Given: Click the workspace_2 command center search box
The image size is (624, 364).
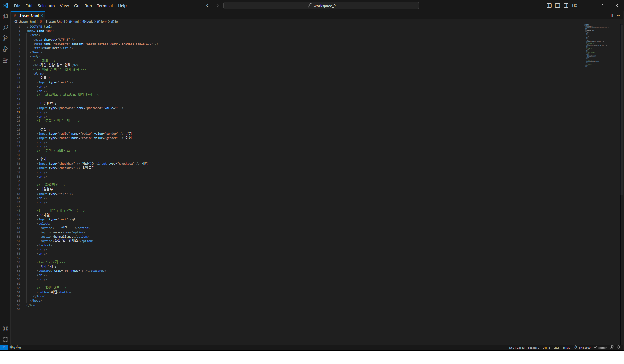Looking at the screenshot, I should pos(321,6).
